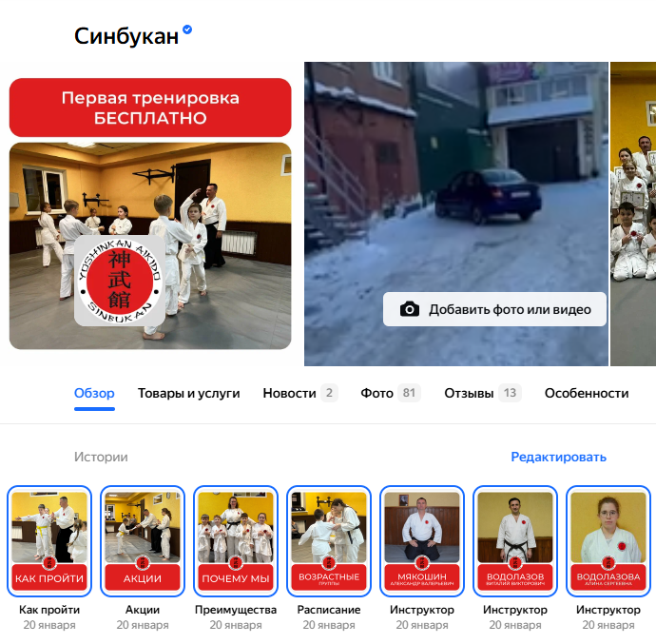
Task: Click the Yoshinkan Aikido Sinbukan logo
Action: (x=120, y=281)
